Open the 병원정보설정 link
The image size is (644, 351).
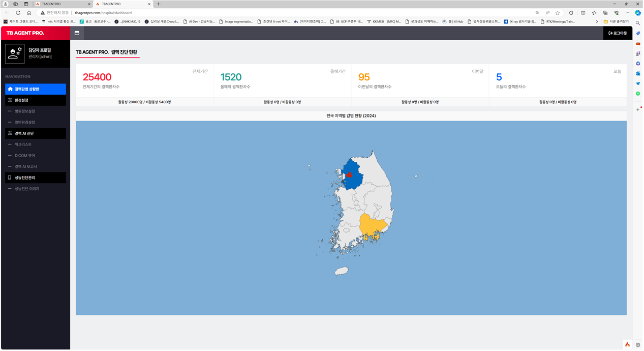tap(24, 111)
